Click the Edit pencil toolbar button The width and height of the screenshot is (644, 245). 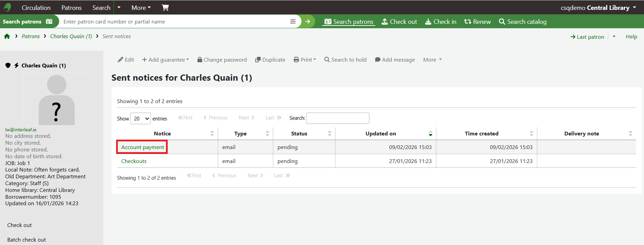point(126,60)
